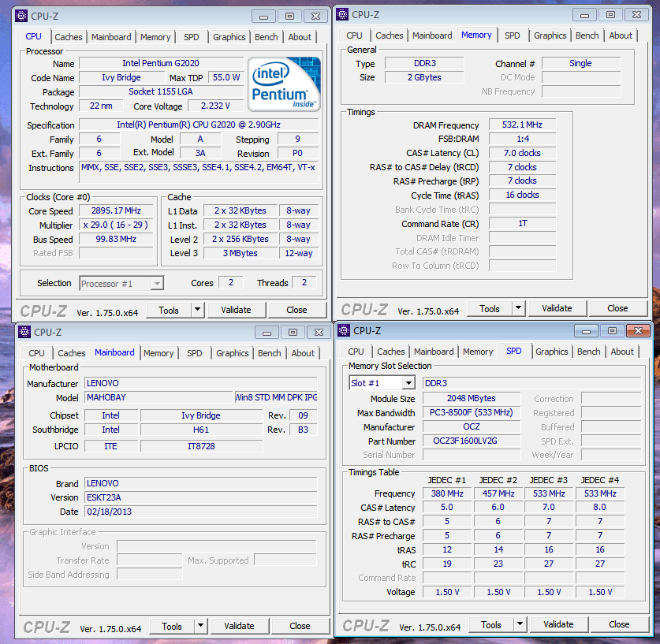This screenshot has width=660, height=644.
Task: Click the Core Voltage value 2.232 V
Action: coord(215,106)
